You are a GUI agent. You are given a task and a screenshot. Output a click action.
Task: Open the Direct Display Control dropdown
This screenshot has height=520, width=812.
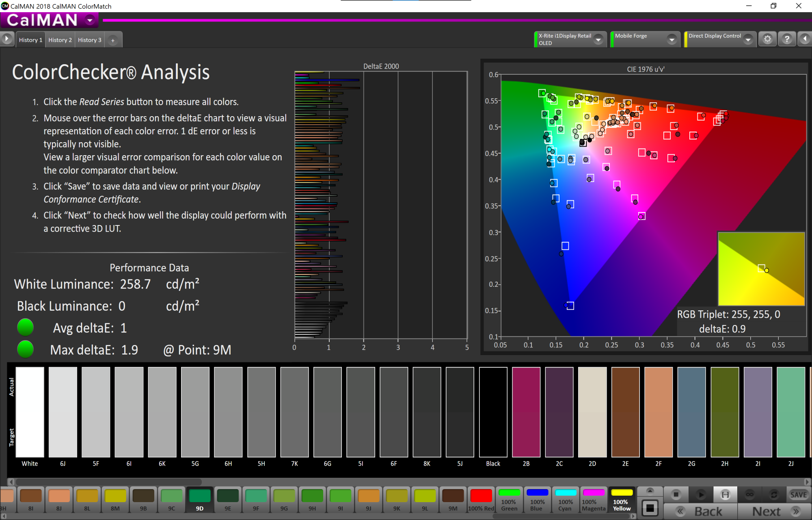748,39
